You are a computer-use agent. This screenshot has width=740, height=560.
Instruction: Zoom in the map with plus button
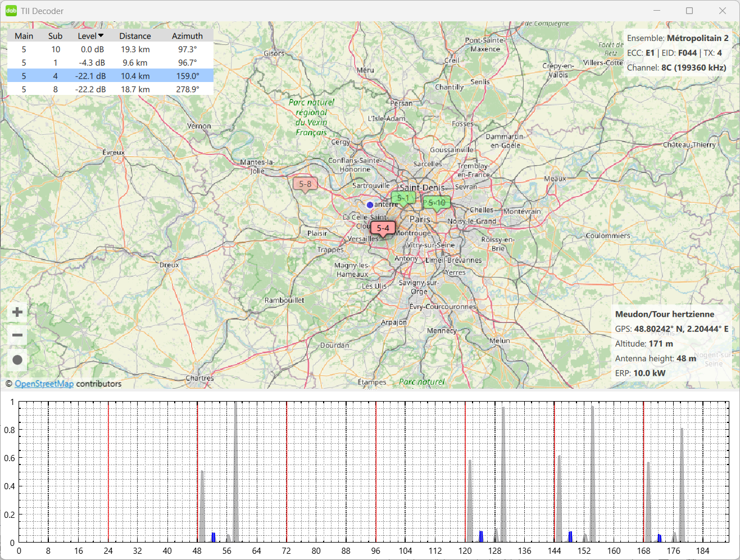17,312
